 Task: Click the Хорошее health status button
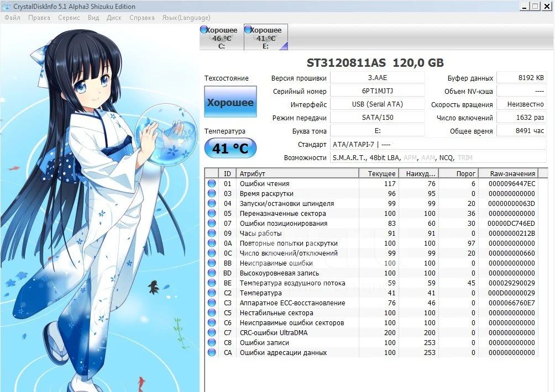(x=231, y=102)
